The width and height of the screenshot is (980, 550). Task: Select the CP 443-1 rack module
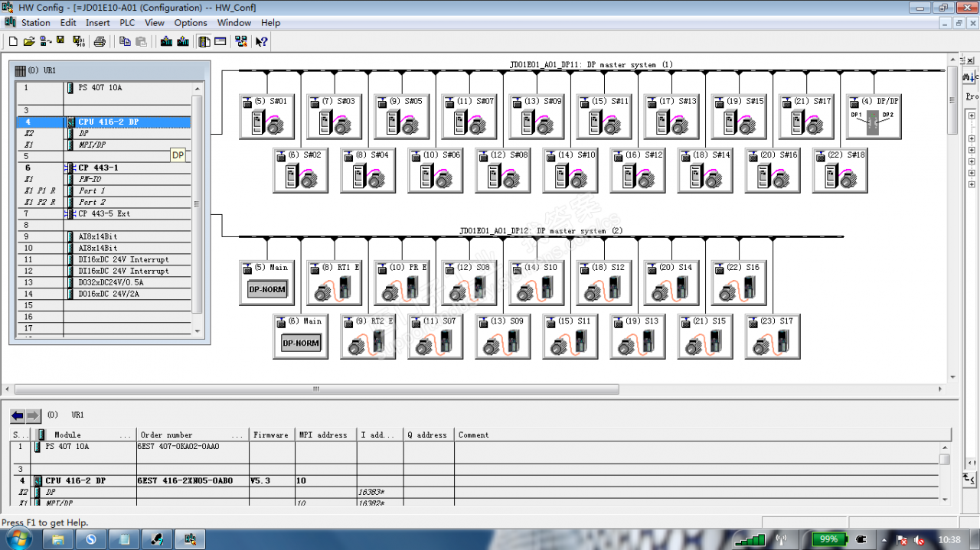(104, 168)
